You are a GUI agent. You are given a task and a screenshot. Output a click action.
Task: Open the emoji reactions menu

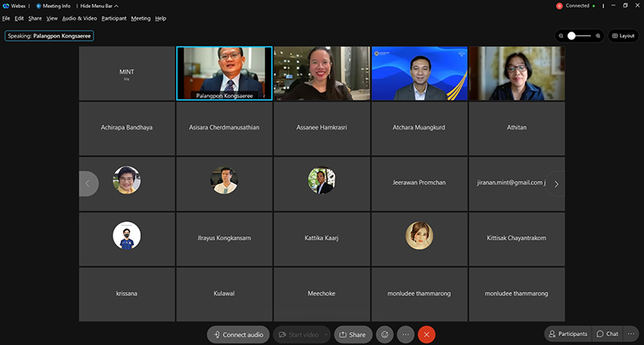(385, 335)
